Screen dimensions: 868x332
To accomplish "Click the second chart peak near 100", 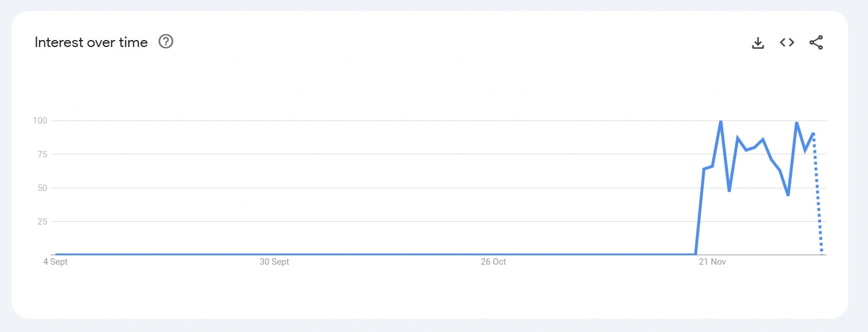I will click(797, 122).
